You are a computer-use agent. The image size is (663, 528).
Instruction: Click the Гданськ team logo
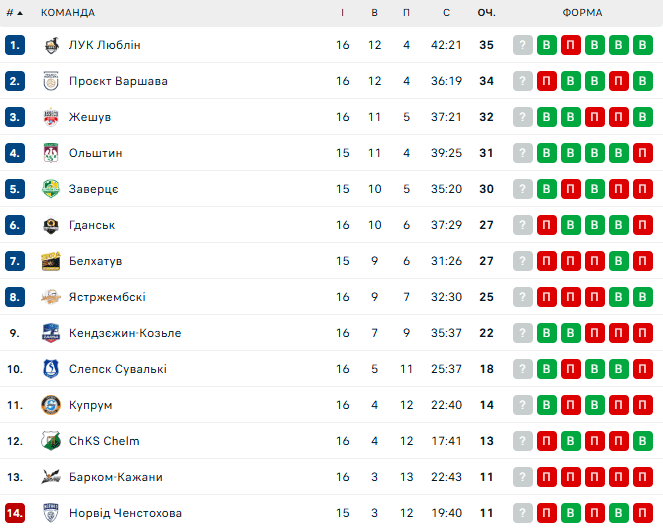[x=51, y=225]
